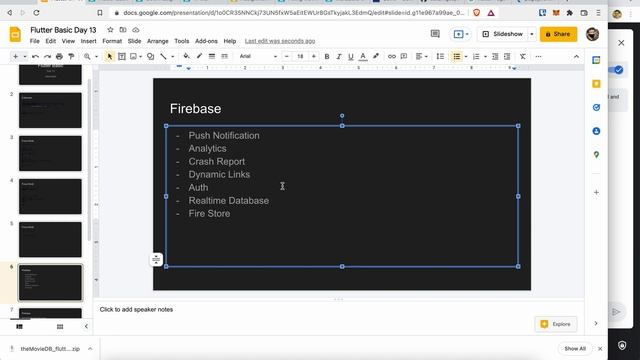Screen dimensions: 640x360
Task: Activate the paint format roller
Action: coord(71,56)
